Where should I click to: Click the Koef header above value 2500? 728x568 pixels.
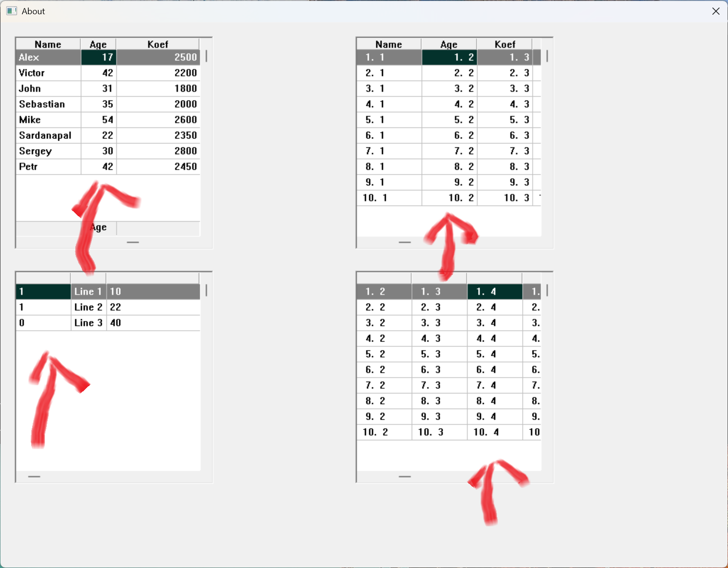[x=158, y=44]
